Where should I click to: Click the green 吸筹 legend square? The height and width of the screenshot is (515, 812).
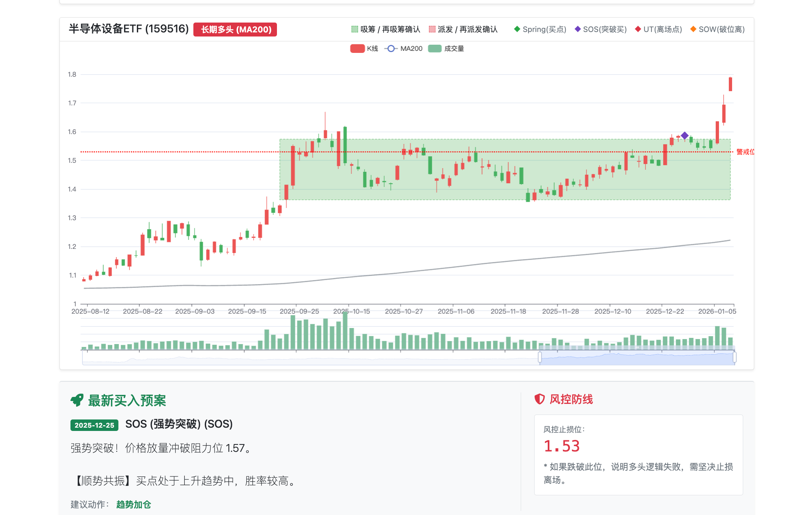[354, 29]
